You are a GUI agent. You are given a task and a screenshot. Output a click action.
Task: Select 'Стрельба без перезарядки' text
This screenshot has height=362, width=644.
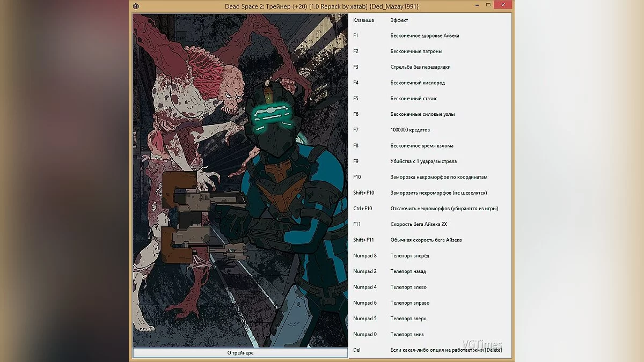click(x=420, y=67)
